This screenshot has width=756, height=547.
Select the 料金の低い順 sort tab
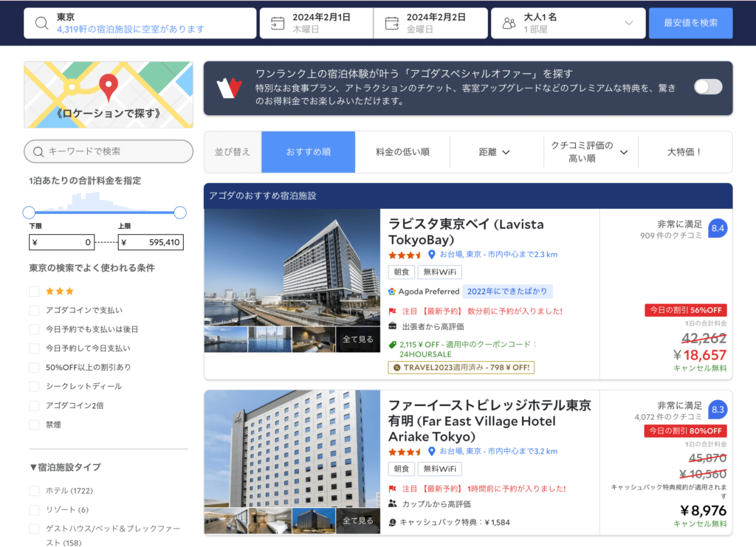(402, 152)
